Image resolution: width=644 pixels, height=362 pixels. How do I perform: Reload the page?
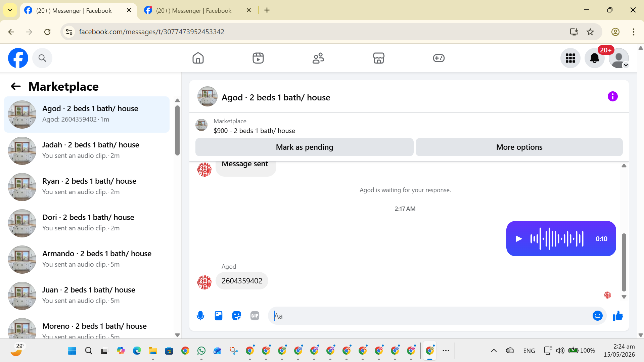tap(47, 32)
